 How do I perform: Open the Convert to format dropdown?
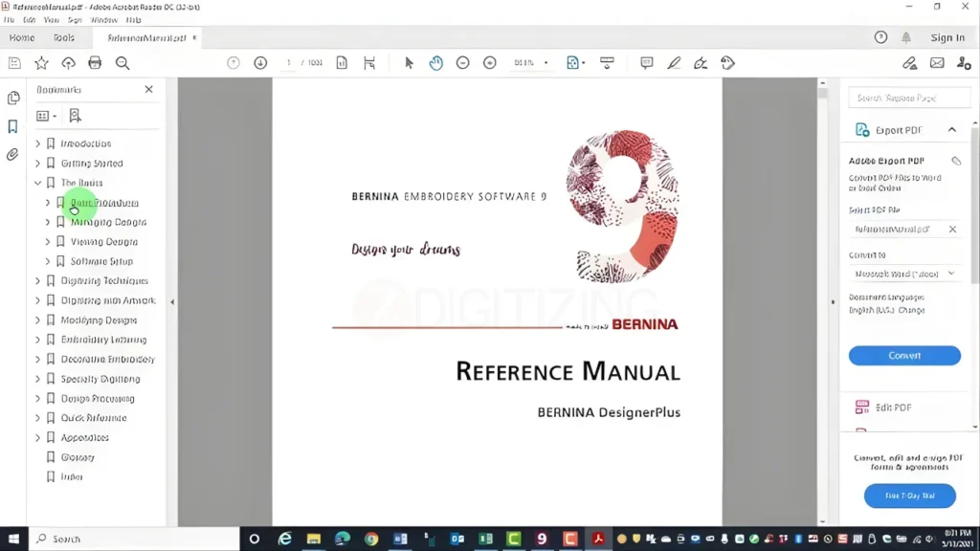(x=903, y=274)
